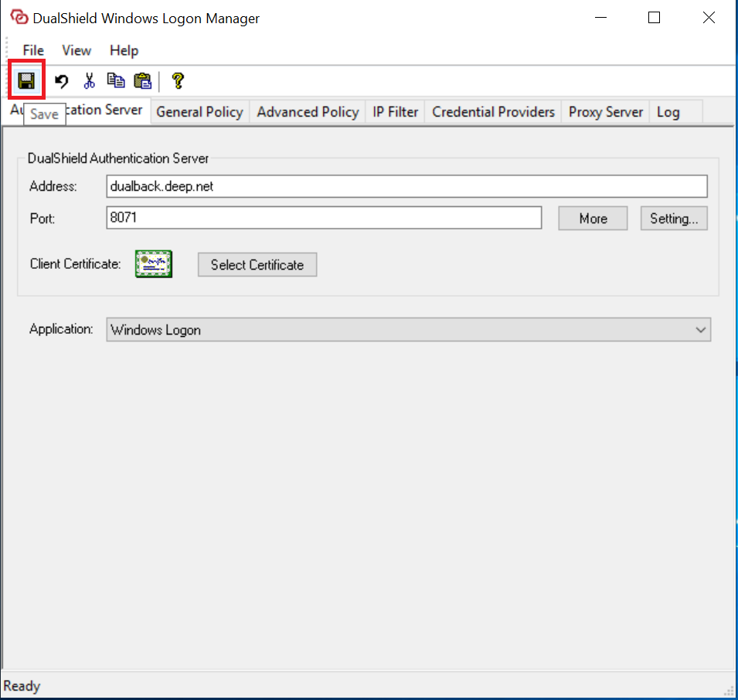Click the More button
Screen dimensions: 738x700
point(593,219)
